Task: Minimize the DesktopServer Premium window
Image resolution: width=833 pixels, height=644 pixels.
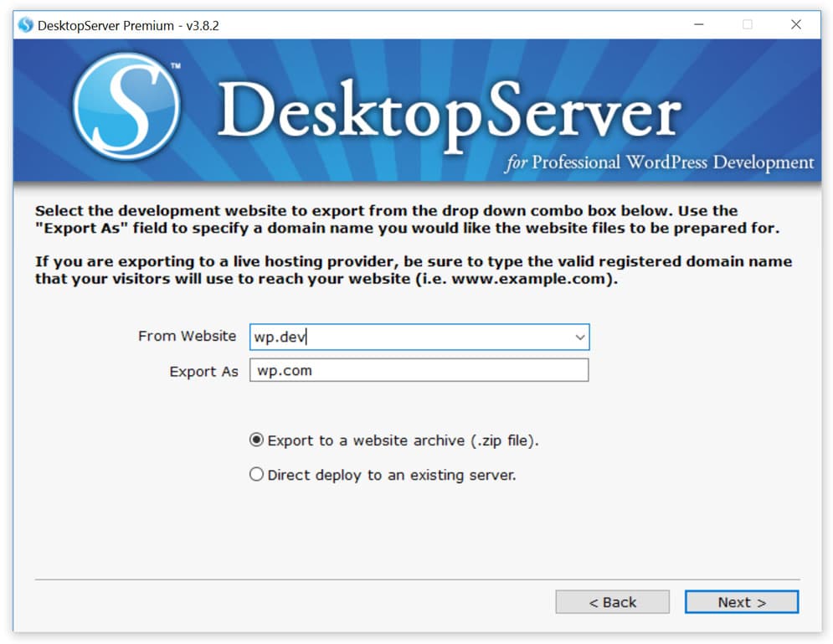Action: coord(698,24)
